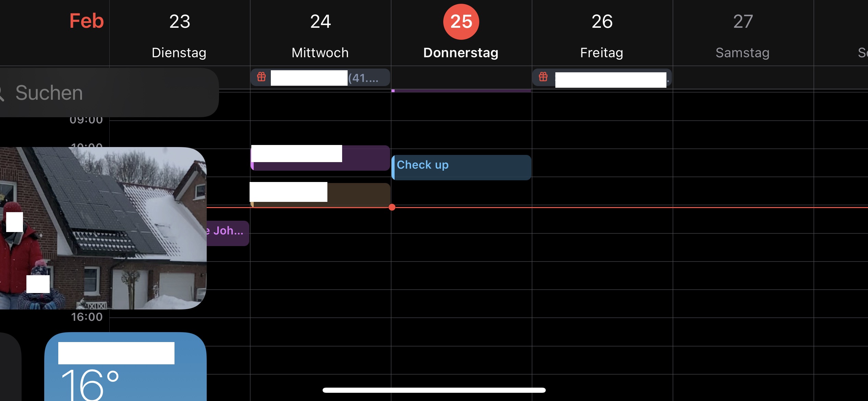Tap the gift icon on Wednesday's birthday event
Image resolution: width=868 pixels, height=401 pixels.
point(262,77)
